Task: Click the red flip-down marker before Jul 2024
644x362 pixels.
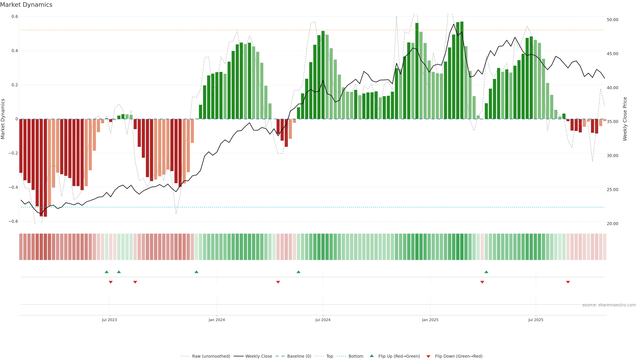Action: (278, 282)
